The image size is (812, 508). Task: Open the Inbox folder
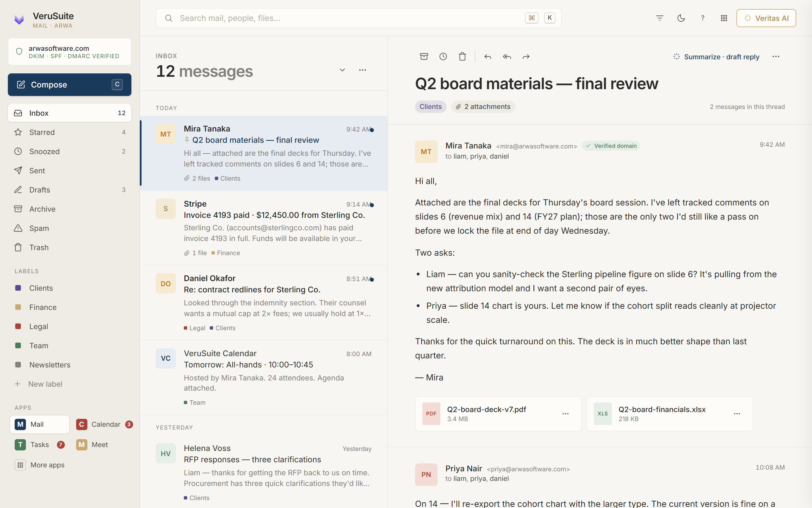69,113
